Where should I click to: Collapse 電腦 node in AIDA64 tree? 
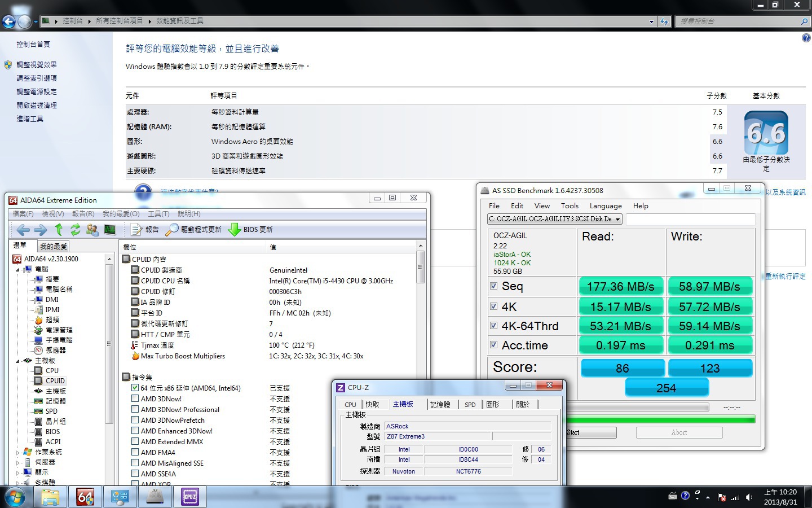click(x=17, y=270)
